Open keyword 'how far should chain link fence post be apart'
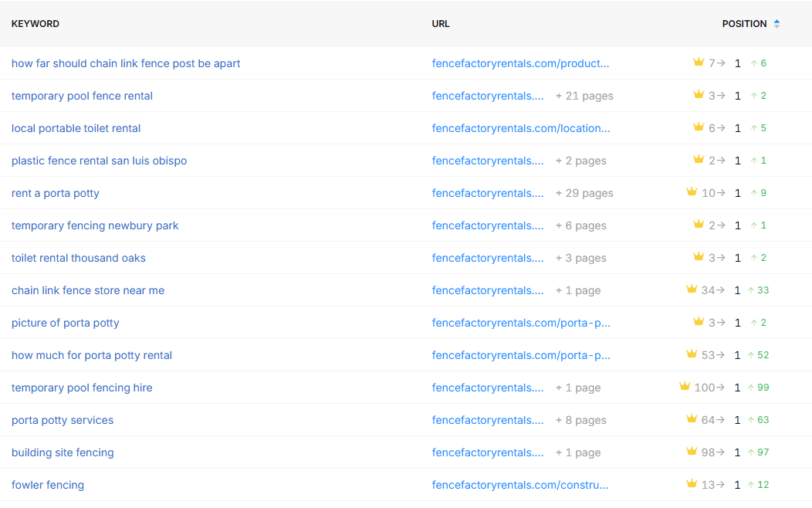Viewport: 812px width, 508px height. click(126, 63)
